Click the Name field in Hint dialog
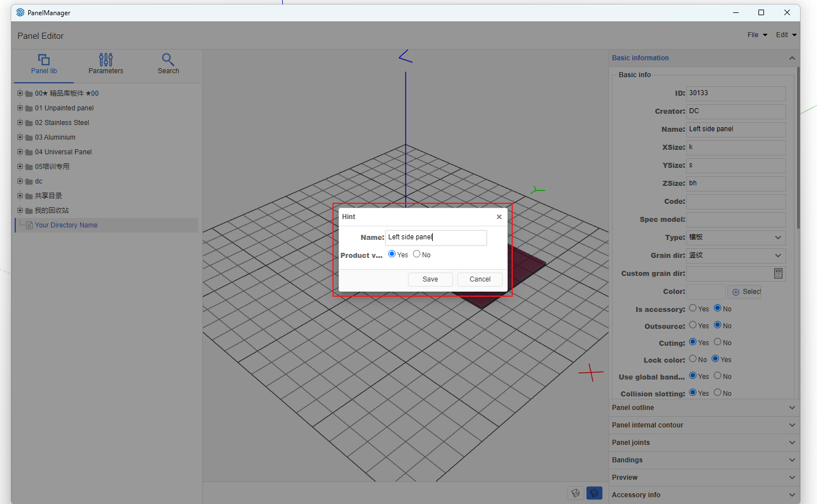 (436, 238)
